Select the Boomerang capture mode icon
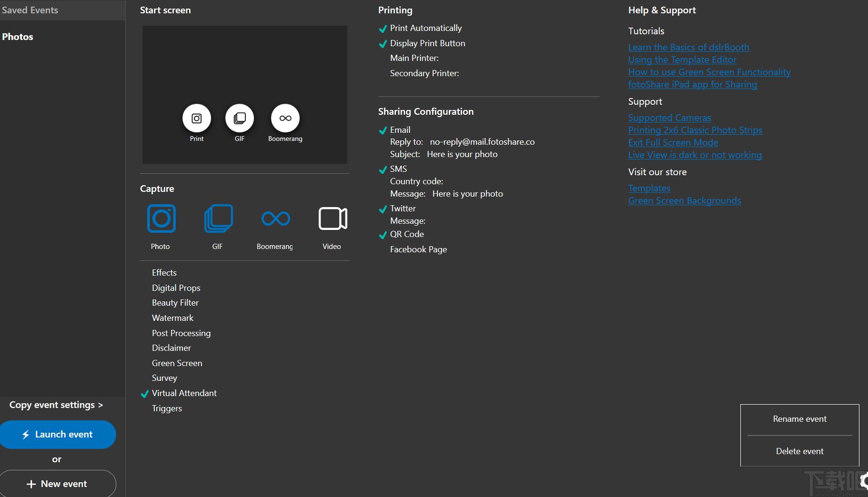This screenshot has width=868, height=497. point(275,219)
